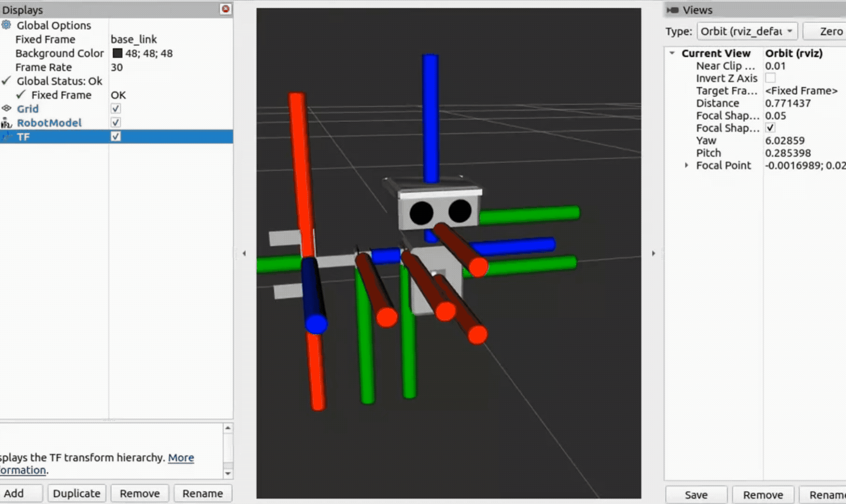The height and width of the screenshot is (504, 846).
Task: Click the Focal Point coordinates value
Action: point(805,165)
